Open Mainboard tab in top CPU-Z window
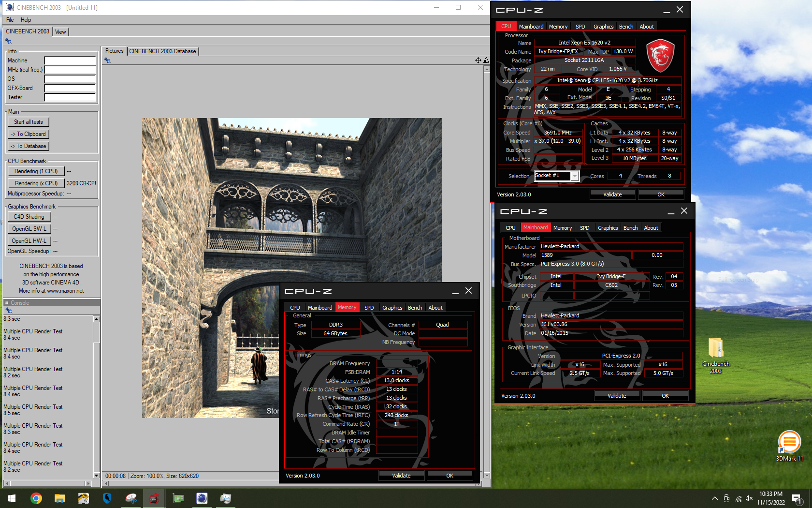The height and width of the screenshot is (508, 812). [531, 27]
